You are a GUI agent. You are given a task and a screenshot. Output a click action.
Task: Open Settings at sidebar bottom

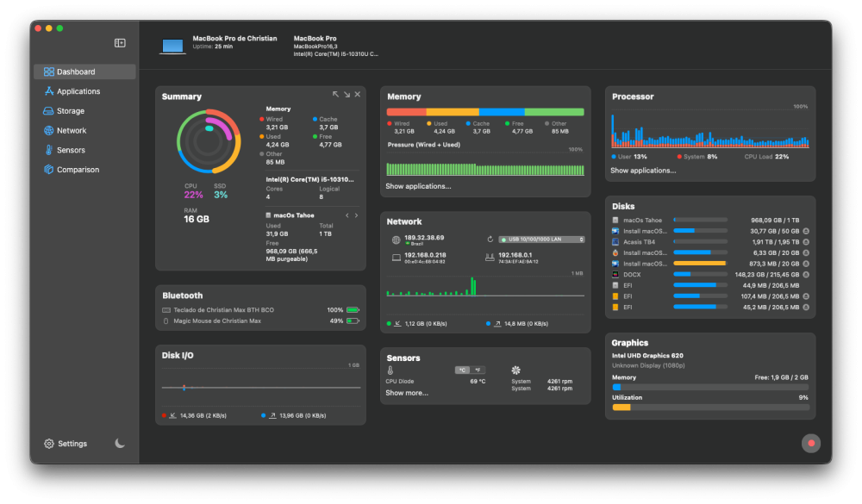tap(66, 444)
